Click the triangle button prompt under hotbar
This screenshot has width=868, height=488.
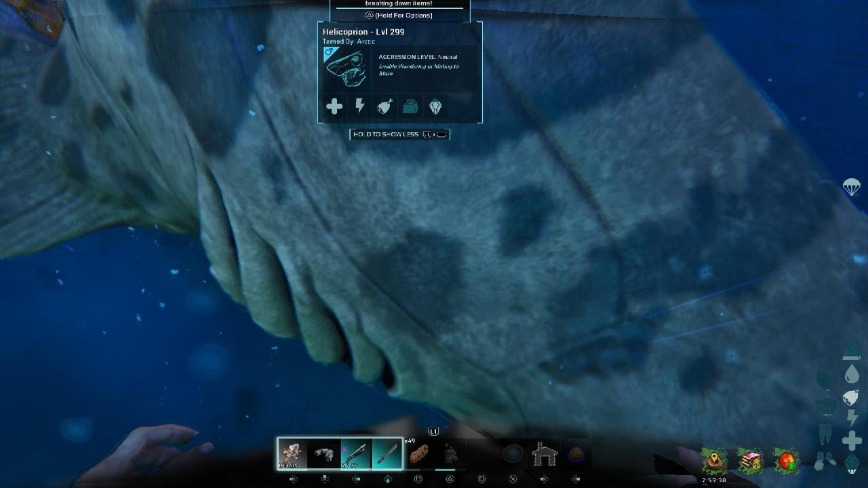pos(450,479)
